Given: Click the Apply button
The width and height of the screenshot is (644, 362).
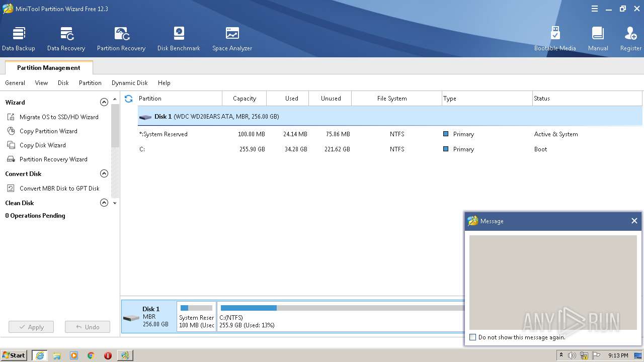Looking at the screenshot, I should pos(31,327).
